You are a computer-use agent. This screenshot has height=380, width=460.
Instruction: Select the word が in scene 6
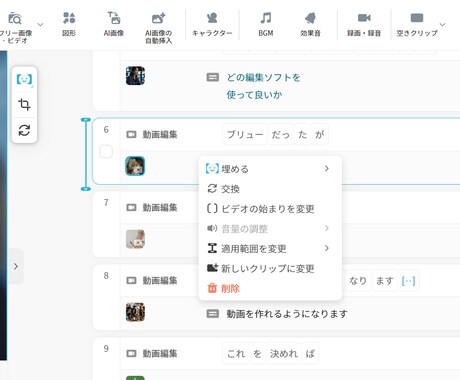[x=320, y=134]
